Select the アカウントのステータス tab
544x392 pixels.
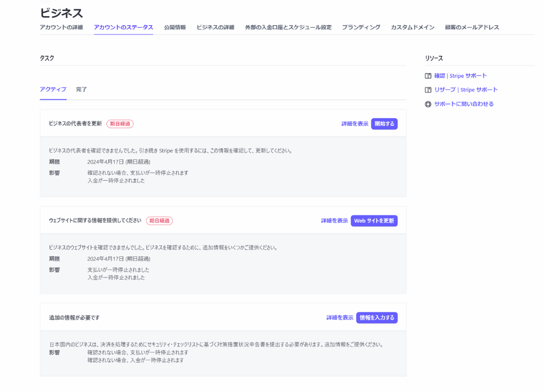(123, 28)
